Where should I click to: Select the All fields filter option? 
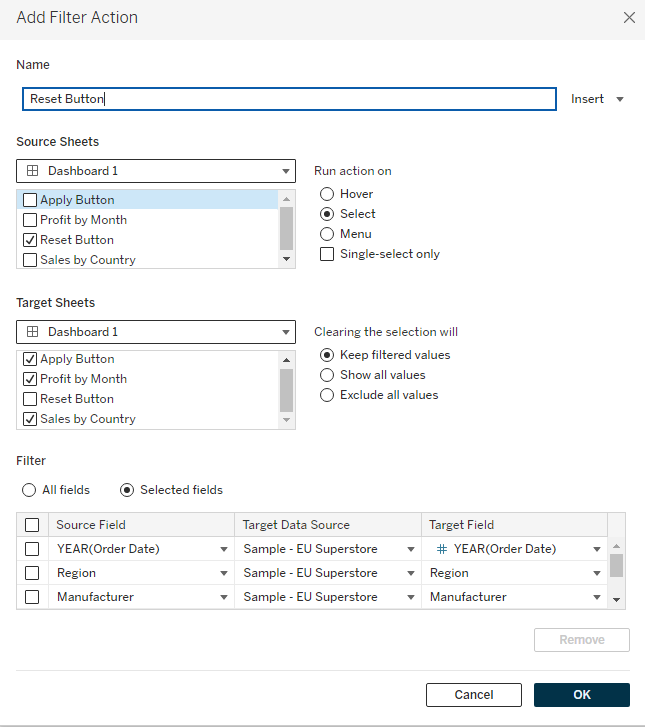coord(29,490)
